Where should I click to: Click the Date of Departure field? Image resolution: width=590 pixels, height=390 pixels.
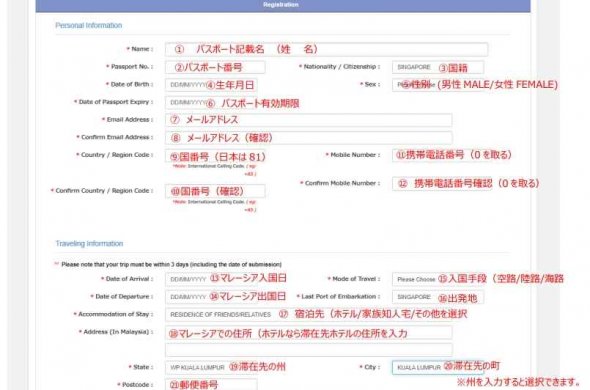(211, 297)
